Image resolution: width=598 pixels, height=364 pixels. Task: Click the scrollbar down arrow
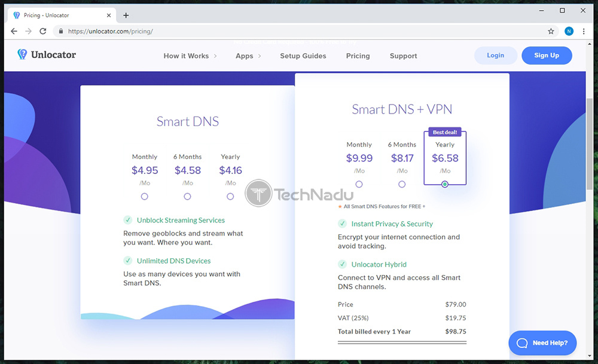coord(590,356)
